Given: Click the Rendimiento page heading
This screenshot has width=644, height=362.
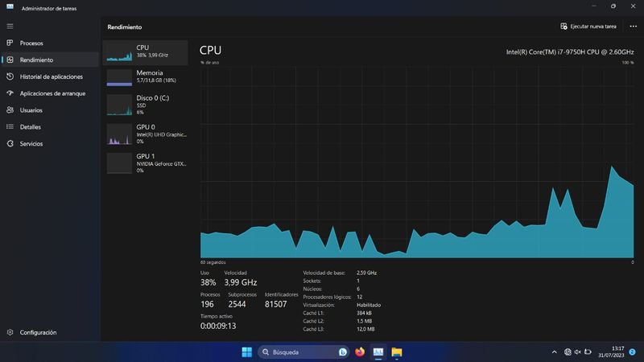Looking at the screenshot, I should click(125, 27).
